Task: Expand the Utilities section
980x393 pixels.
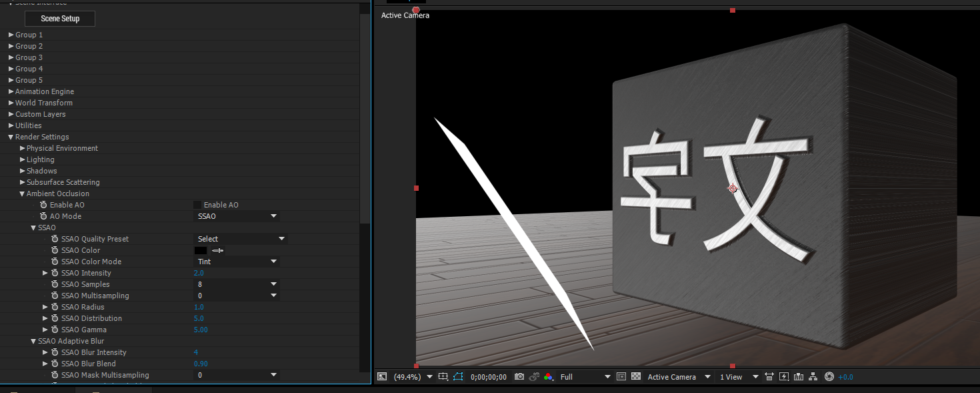Action: (11, 125)
